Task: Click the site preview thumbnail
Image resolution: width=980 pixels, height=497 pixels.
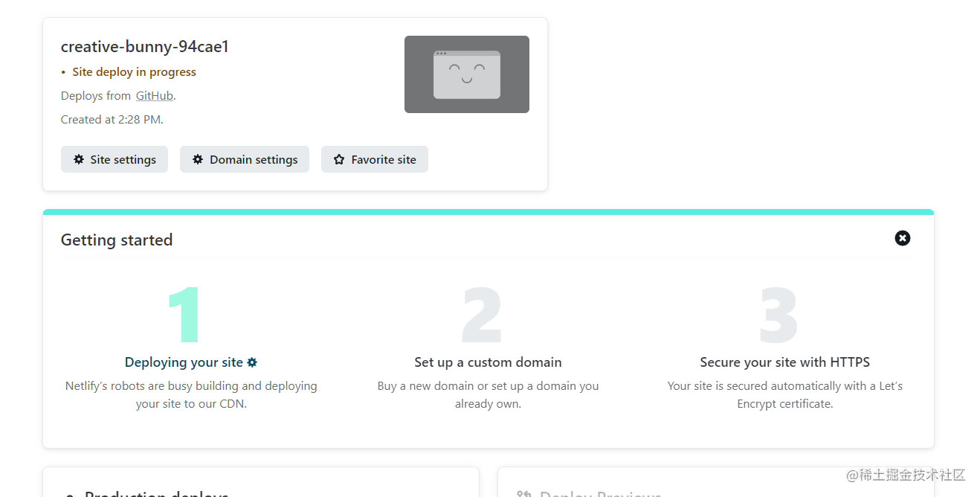Action: 466,74
